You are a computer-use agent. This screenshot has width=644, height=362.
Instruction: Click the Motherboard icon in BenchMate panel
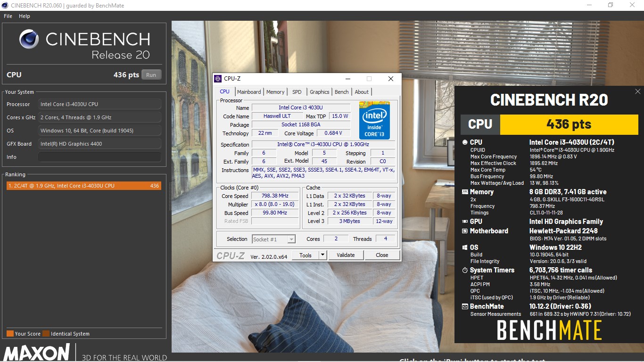pos(465,231)
